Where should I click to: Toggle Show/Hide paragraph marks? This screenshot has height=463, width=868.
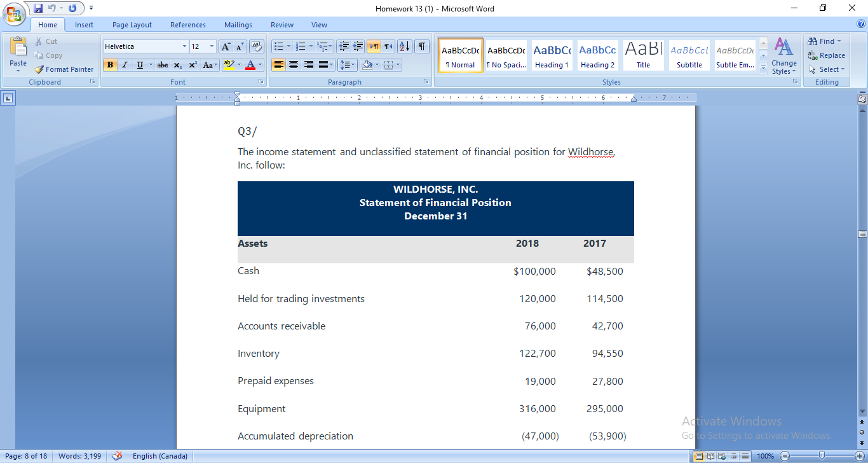[x=420, y=46]
